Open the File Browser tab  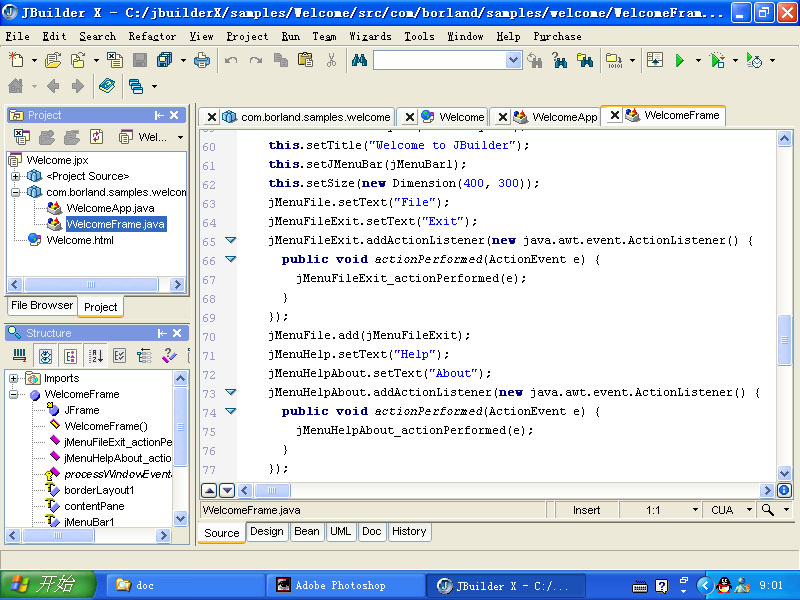point(42,306)
